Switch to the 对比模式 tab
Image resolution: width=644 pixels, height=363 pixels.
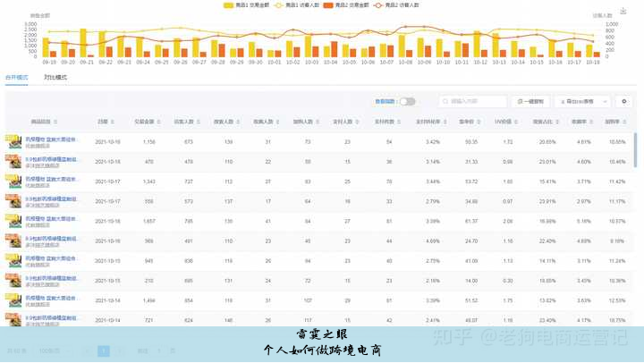tap(55, 78)
